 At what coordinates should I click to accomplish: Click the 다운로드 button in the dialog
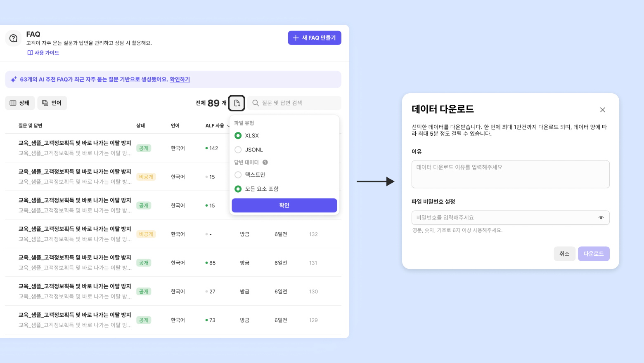594,254
